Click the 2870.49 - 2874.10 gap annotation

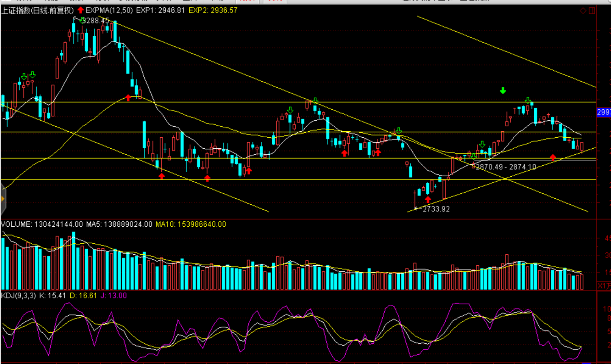pyautogui.click(x=506, y=167)
